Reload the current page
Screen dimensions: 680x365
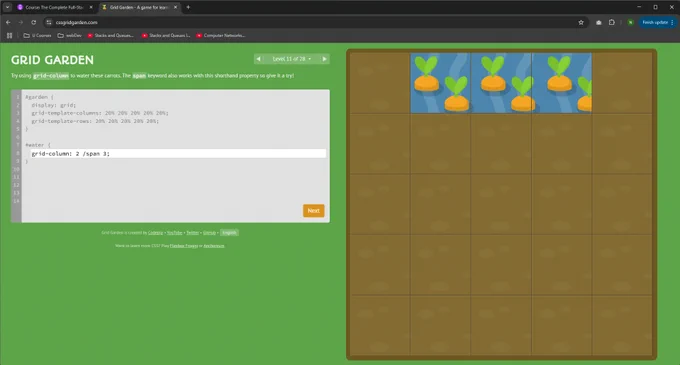coord(33,23)
